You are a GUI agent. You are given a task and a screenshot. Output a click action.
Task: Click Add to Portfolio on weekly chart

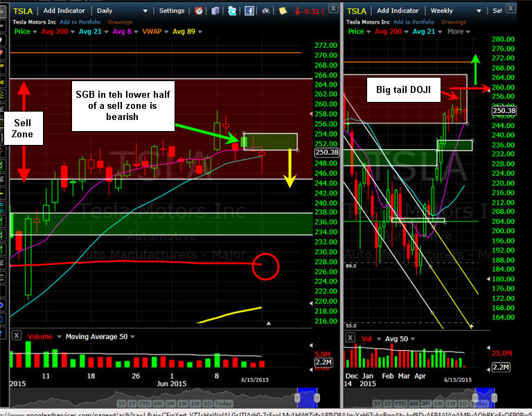click(414, 22)
